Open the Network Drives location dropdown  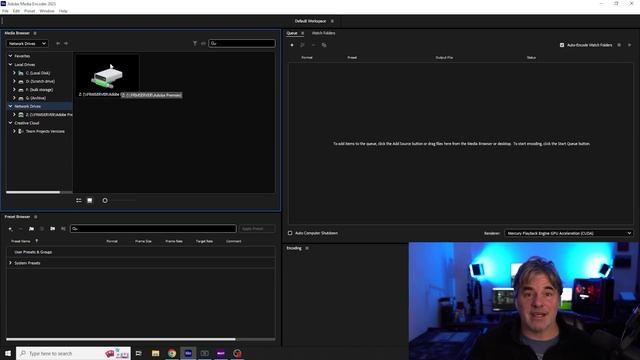click(27, 43)
